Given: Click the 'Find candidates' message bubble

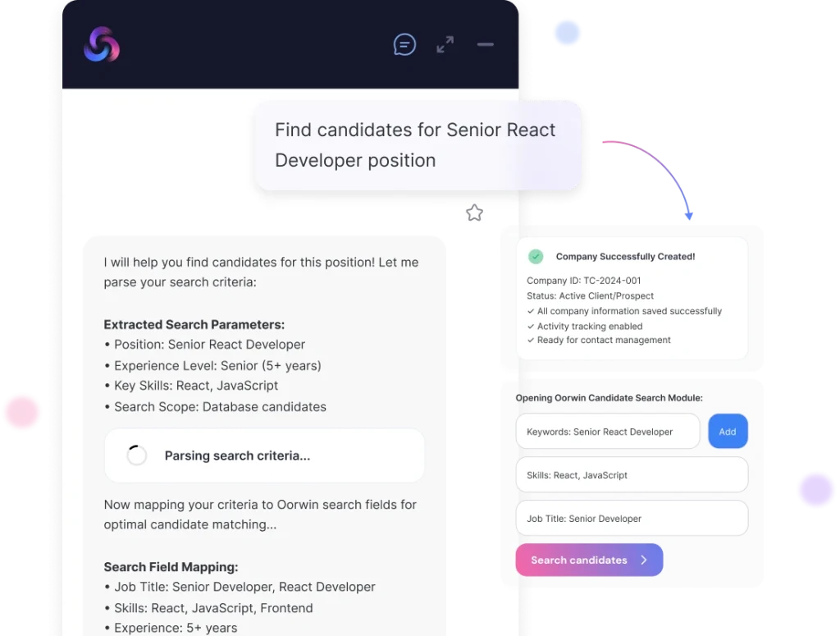Looking at the screenshot, I should (417, 145).
